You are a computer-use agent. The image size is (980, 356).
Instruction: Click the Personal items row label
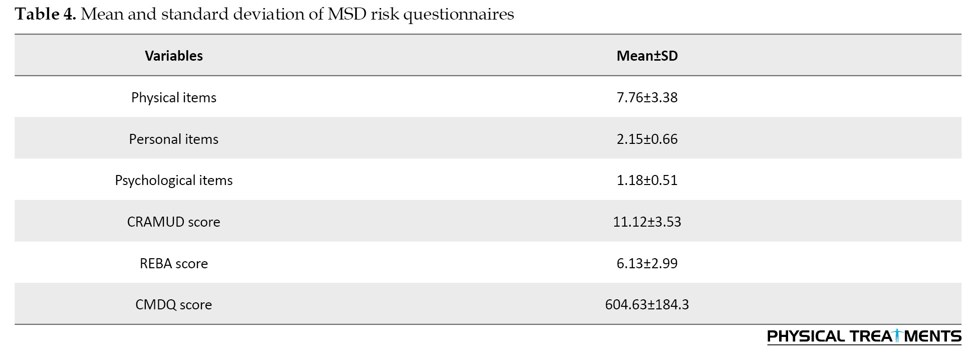coord(174,139)
